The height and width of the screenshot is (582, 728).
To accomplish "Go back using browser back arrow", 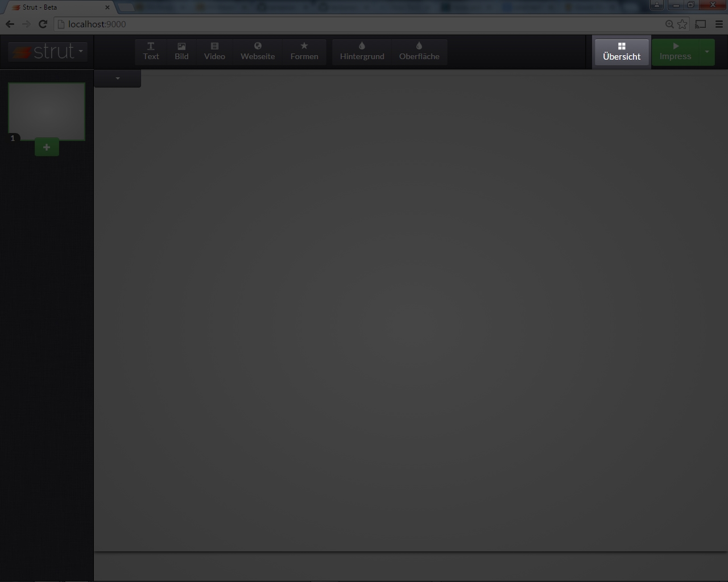I will (x=10, y=24).
